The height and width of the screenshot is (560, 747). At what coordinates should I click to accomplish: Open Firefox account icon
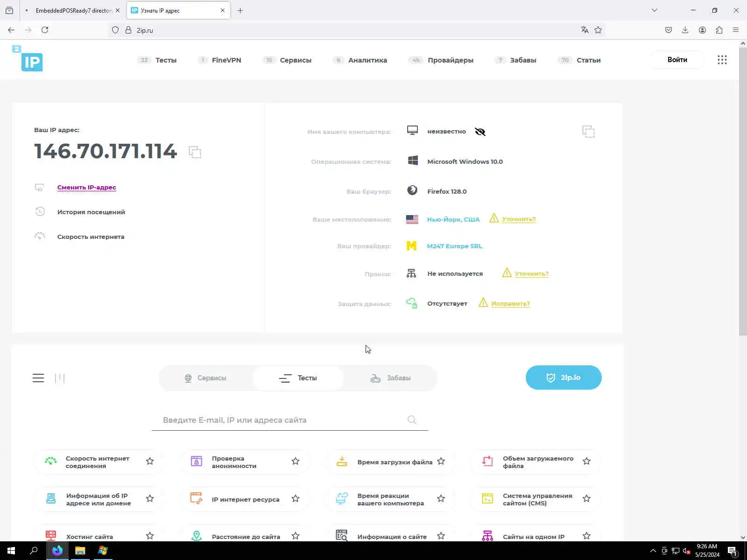point(702,30)
